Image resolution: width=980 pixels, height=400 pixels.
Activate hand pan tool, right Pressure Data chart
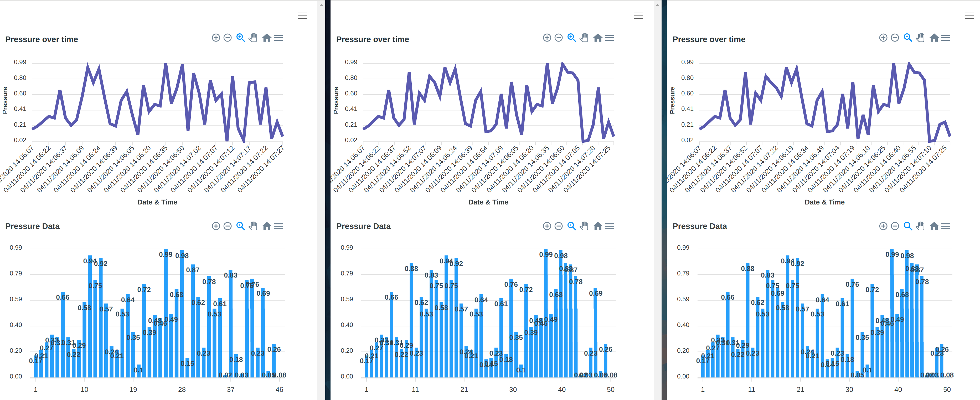tap(920, 226)
